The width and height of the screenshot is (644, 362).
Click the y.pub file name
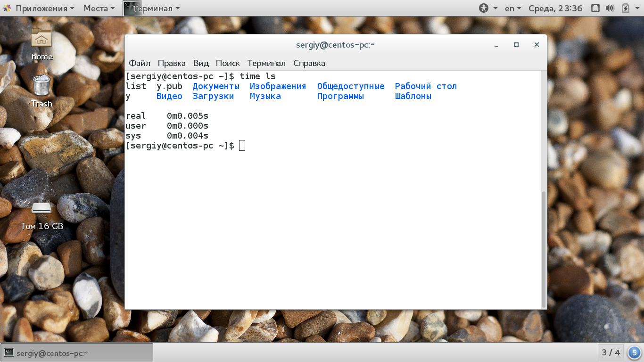click(169, 86)
